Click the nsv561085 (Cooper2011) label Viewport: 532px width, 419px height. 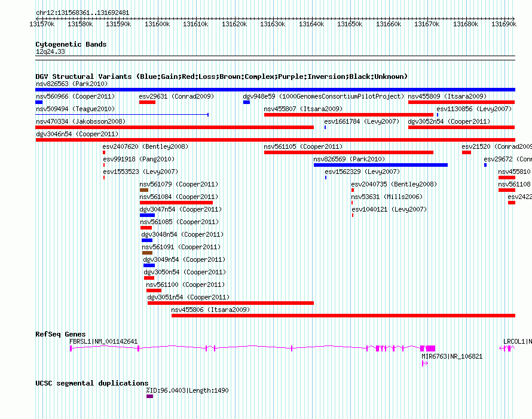pos(179,222)
